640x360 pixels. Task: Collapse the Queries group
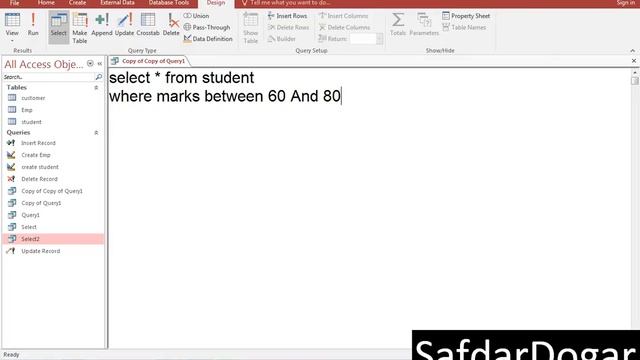(x=96, y=133)
